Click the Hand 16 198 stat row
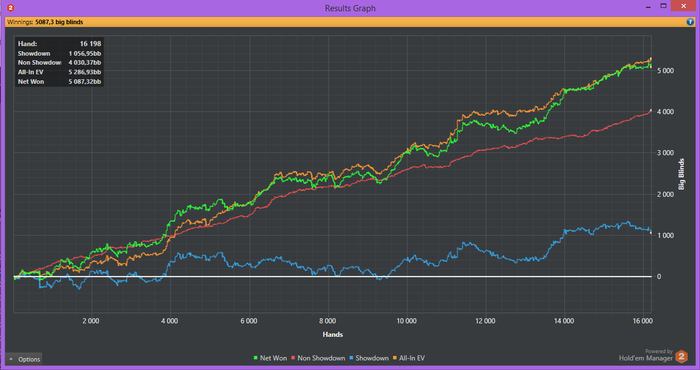Screen dimensions: 700x370 (59, 44)
